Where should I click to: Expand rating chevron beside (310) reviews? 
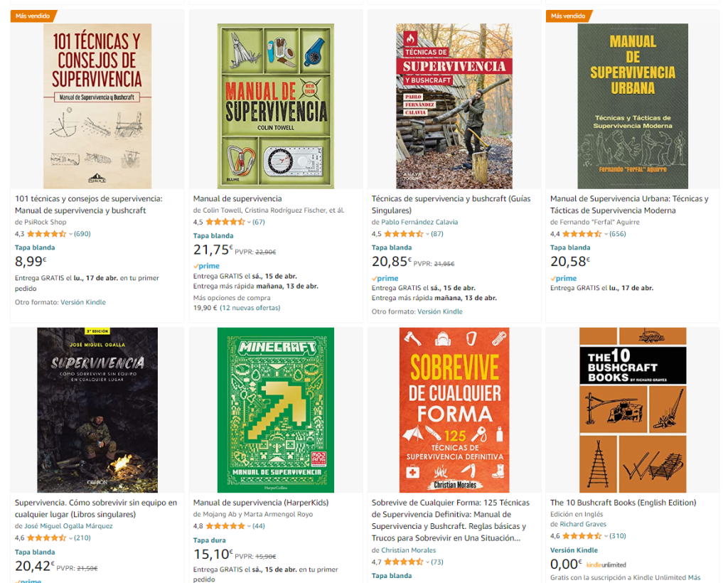click(606, 536)
